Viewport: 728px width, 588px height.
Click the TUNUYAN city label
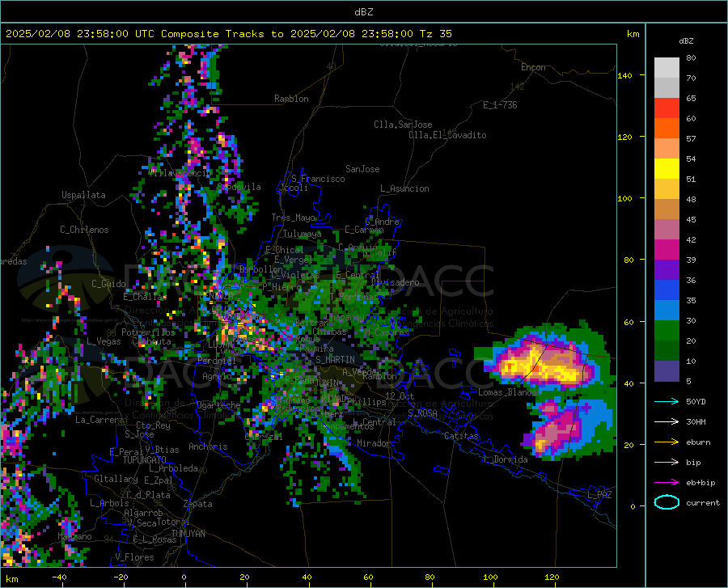pyautogui.click(x=188, y=533)
